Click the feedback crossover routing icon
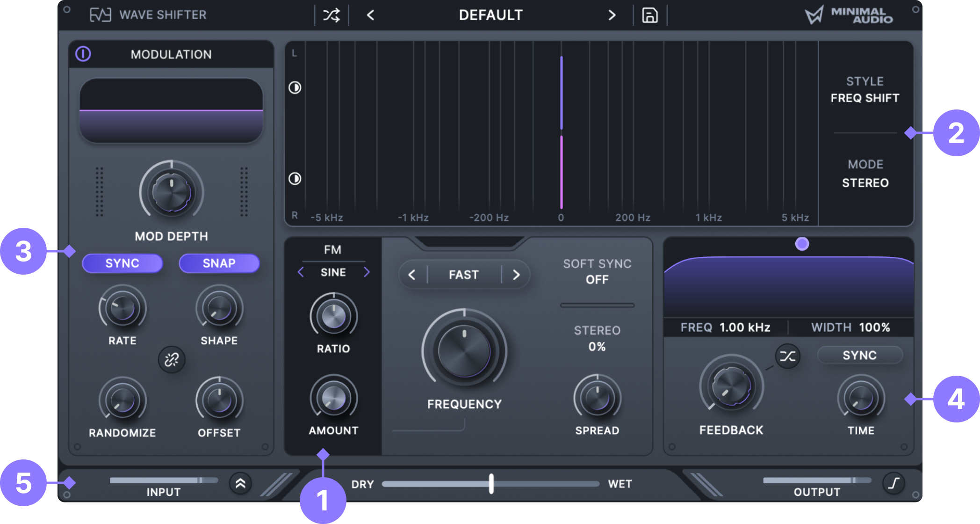The height and width of the screenshot is (524, 980). coord(787,356)
